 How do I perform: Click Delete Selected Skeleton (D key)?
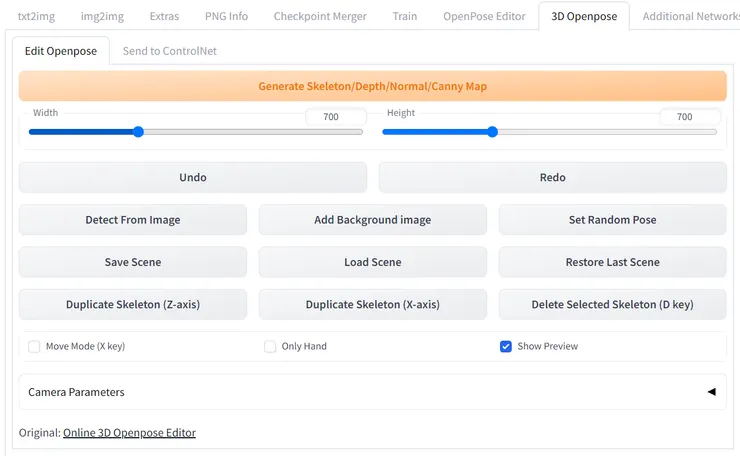[x=612, y=304]
